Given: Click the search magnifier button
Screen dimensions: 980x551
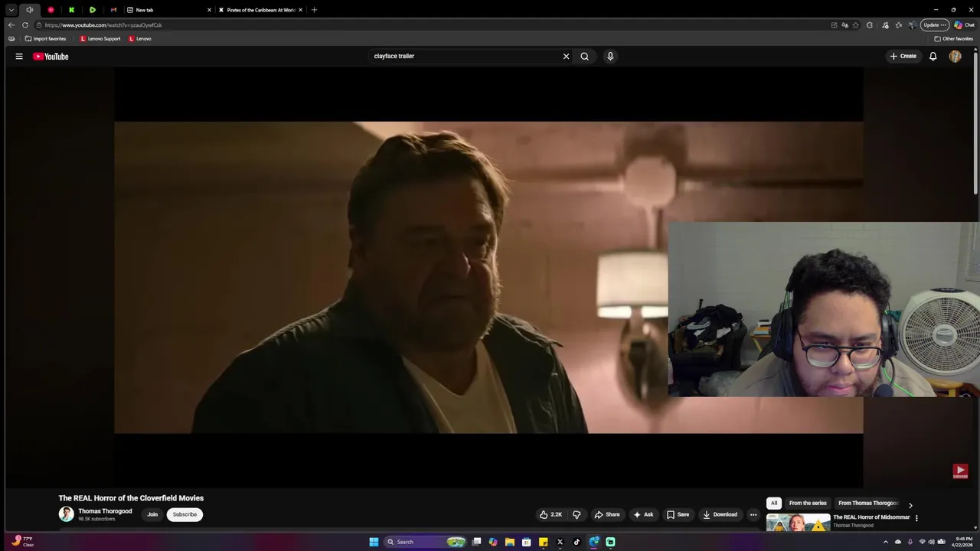Looking at the screenshot, I should [584, 56].
